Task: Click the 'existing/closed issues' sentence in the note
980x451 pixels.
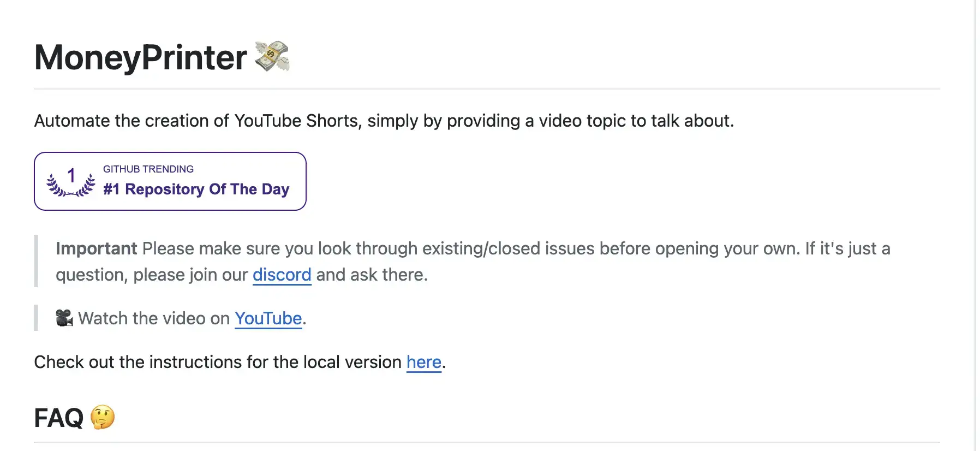Action: (473, 249)
